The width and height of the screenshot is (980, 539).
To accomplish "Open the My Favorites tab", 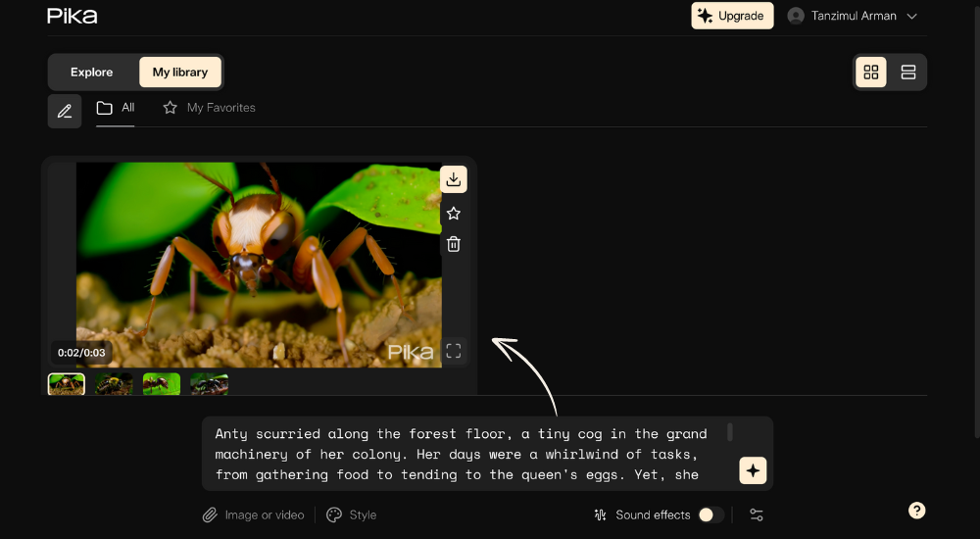I will click(210, 108).
